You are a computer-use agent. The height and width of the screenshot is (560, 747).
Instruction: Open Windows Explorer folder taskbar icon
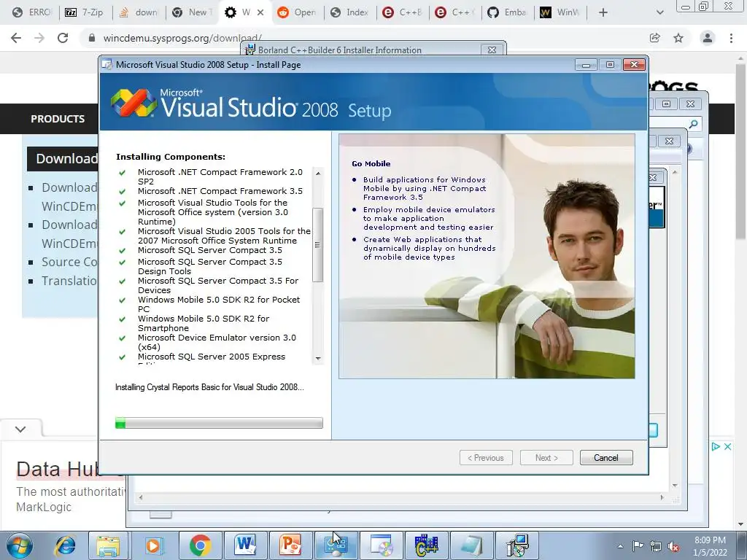[108, 545]
